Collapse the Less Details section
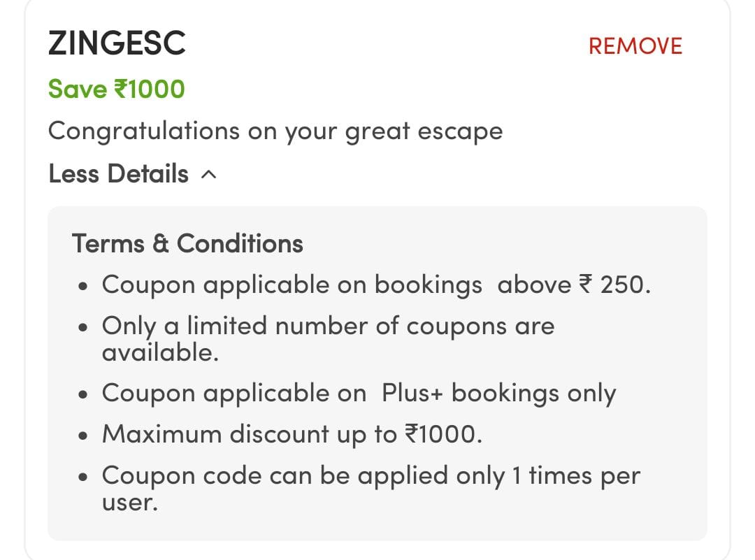The height and width of the screenshot is (560, 755). click(x=119, y=174)
